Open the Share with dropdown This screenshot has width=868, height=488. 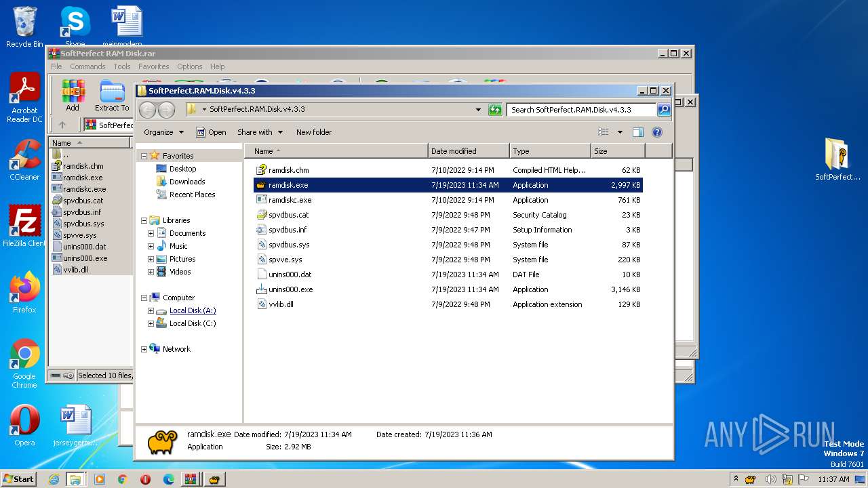(x=260, y=132)
